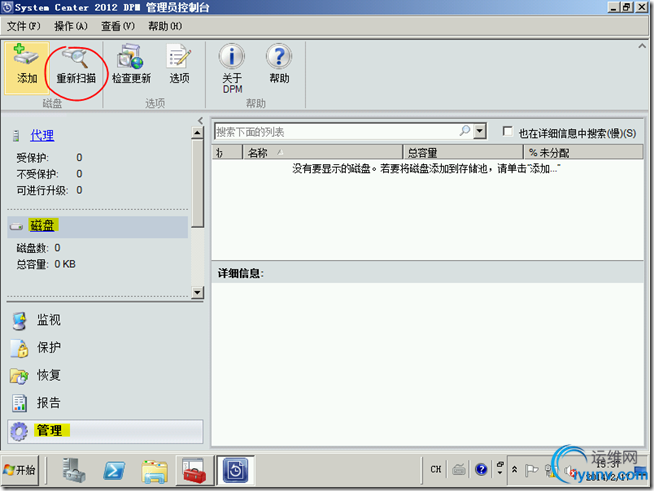Click the sidebar scrollbar up arrow
The height and width of the screenshot is (491, 654).
click(x=197, y=133)
